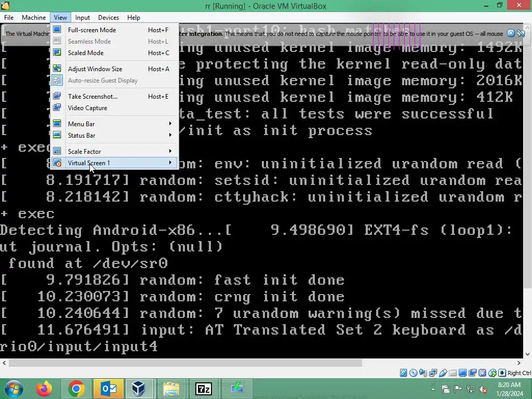The height and width of the screenshot is (399, 532).
Task: Switch to Outlook on the taskbar
Action: pos(109,389)
